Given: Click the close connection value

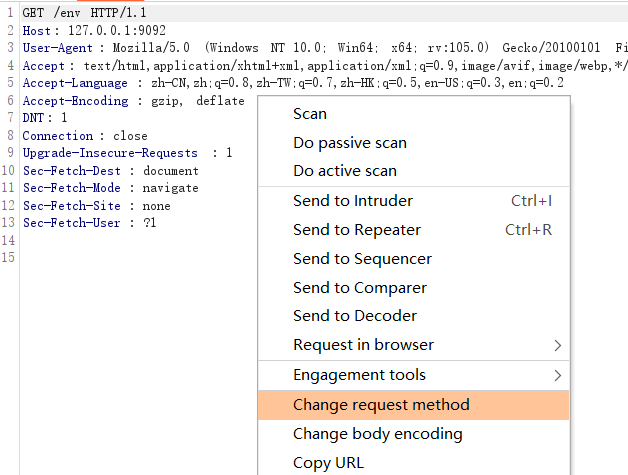Looking at the screenshot, I should pyautogui.click(x=130, y=136).
